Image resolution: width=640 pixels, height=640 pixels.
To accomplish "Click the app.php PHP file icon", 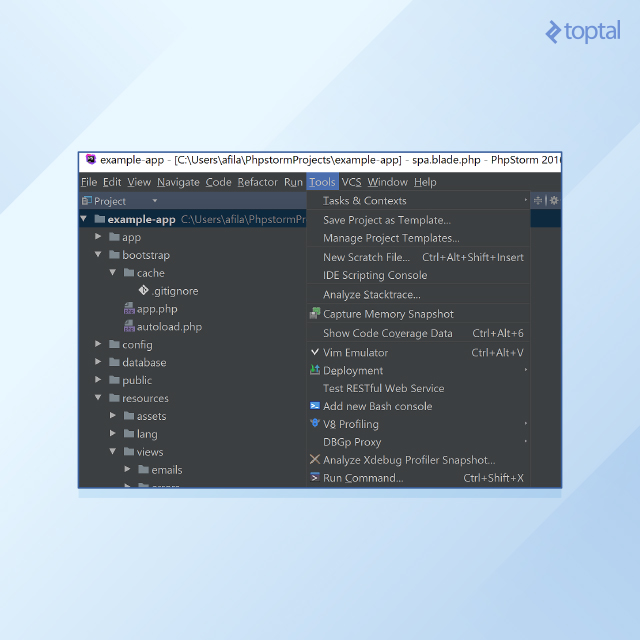I will pyautogui.click(x=129, y=308).
